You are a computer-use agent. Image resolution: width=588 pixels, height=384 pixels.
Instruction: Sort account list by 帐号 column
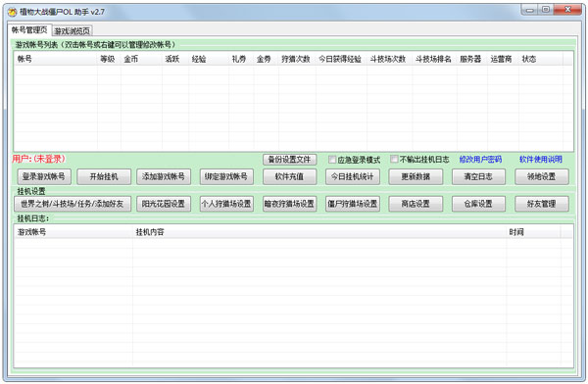(x=56, y=59)
